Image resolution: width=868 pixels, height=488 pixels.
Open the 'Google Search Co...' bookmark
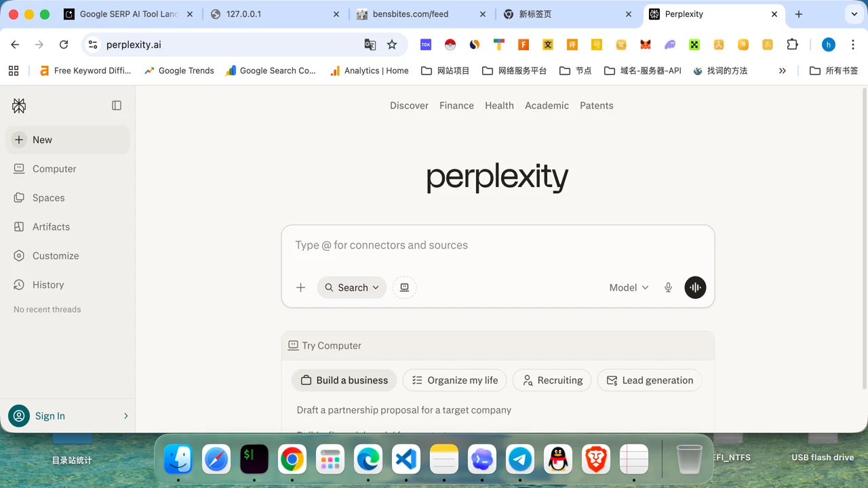point(271,70)
